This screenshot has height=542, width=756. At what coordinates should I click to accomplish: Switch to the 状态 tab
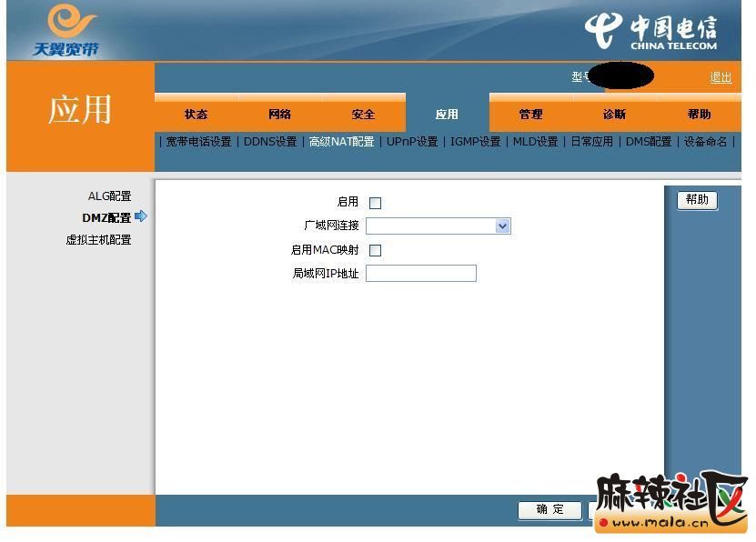point(196,115)
